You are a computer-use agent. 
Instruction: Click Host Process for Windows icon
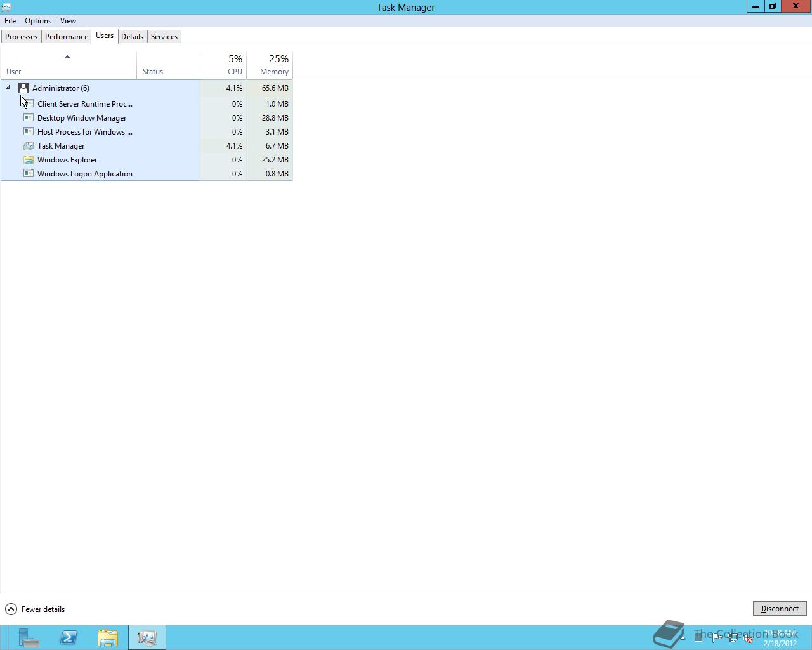click(29, 131)
